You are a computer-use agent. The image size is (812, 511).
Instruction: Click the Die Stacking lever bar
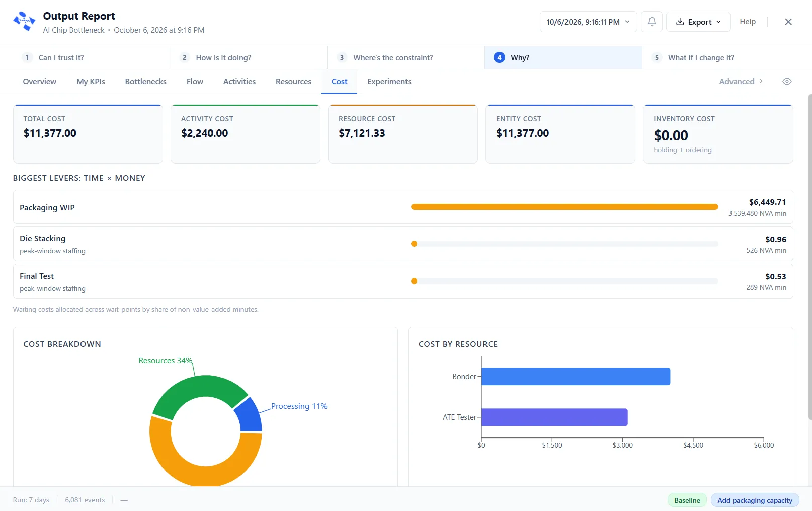click(x=564, y=244)
